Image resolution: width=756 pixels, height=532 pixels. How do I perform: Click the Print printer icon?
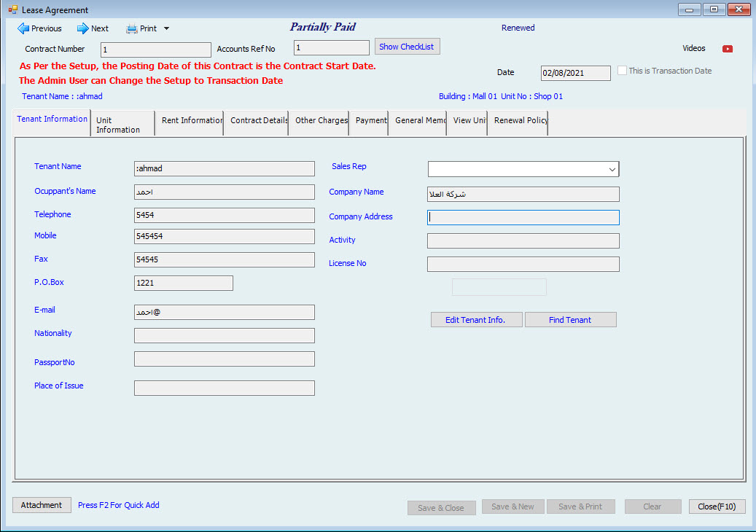[x=132, y=29]
